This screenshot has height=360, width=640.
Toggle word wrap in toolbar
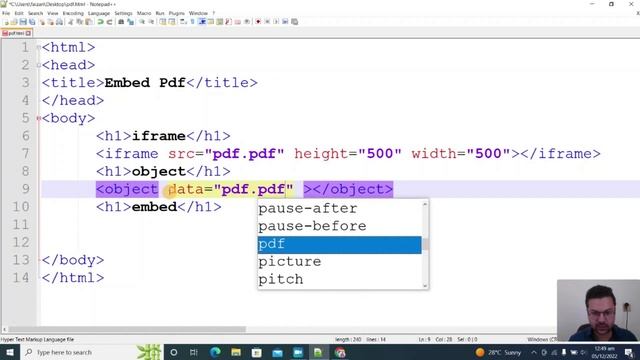183,22
